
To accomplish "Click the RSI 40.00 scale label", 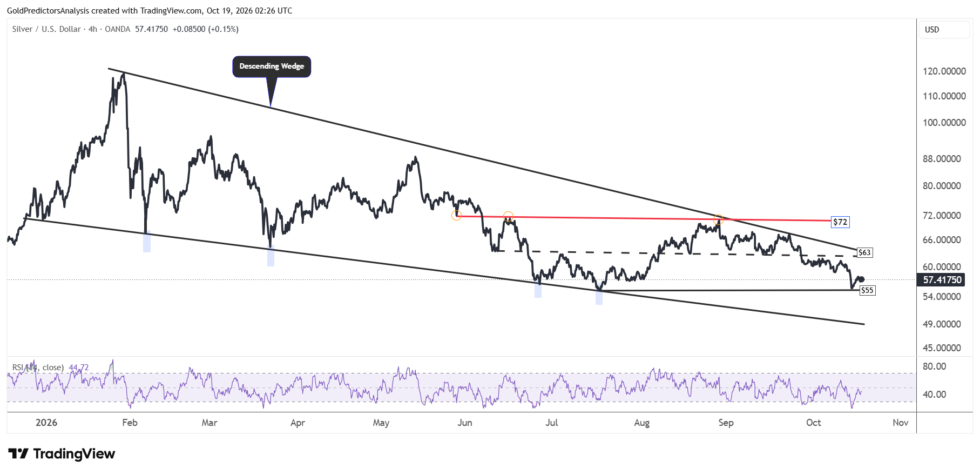I will [935, 395].
